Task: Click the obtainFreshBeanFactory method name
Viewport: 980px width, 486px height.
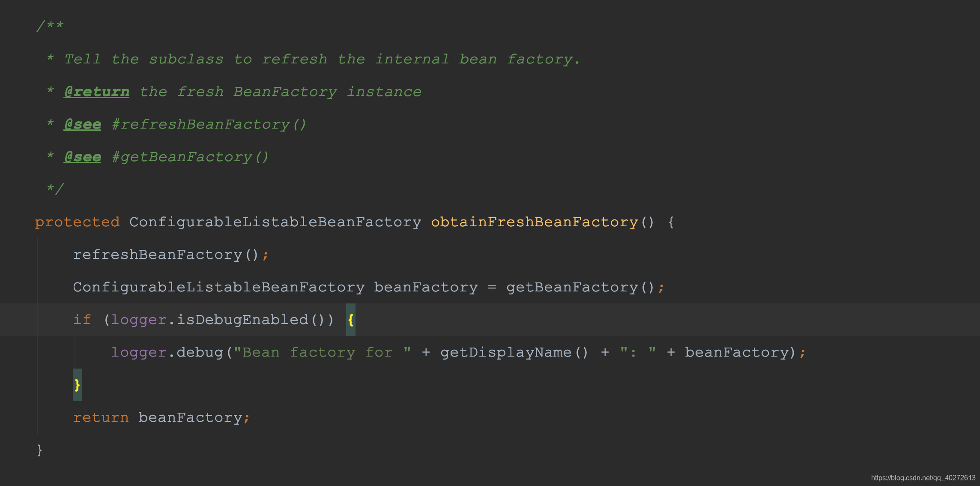Action: (535, 222)
